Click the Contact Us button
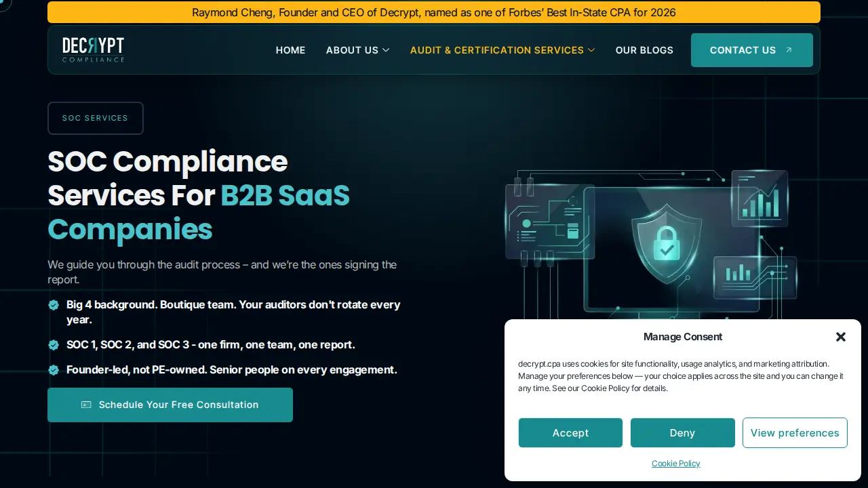The image size is (868, 488). click(x=752, y=50)
